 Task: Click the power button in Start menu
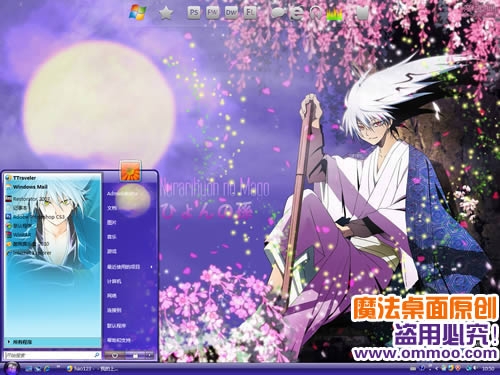pyautogui.click(x=115, y=356)
